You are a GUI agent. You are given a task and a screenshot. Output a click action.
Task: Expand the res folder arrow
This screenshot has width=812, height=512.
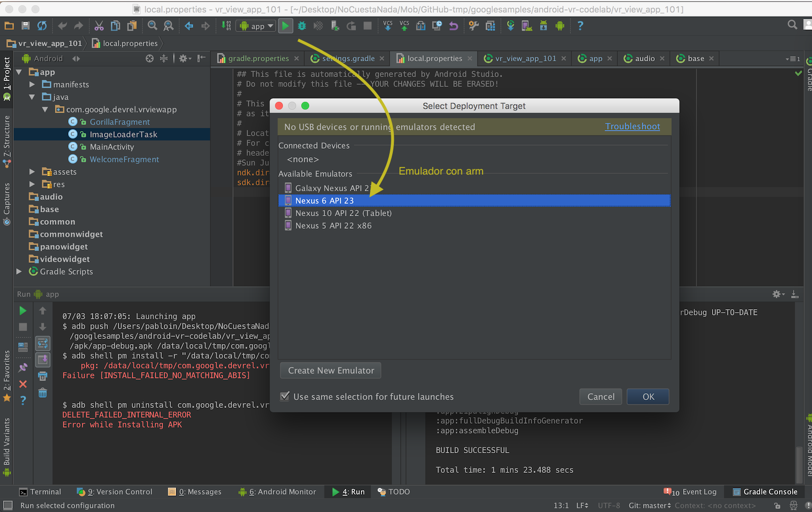(x=32, y=184)
